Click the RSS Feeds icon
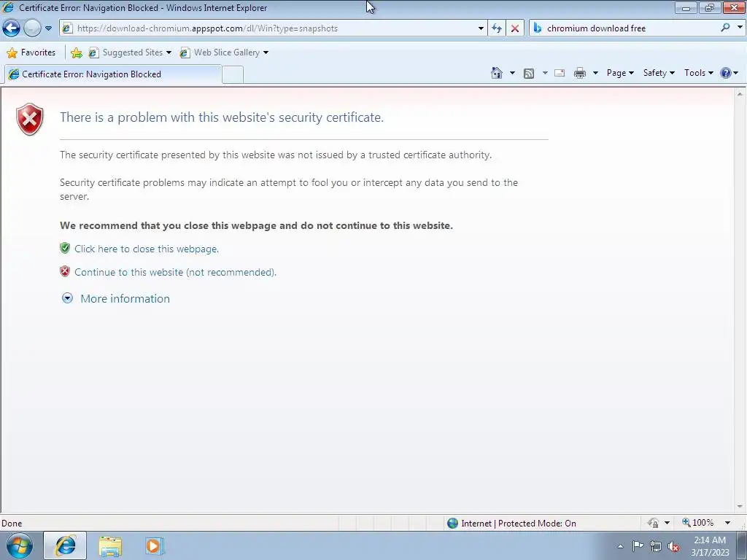 (529, 74)
